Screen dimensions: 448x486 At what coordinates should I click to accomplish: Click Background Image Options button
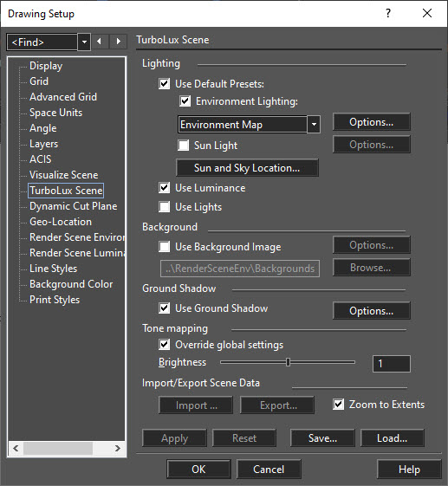pos(372,245)
